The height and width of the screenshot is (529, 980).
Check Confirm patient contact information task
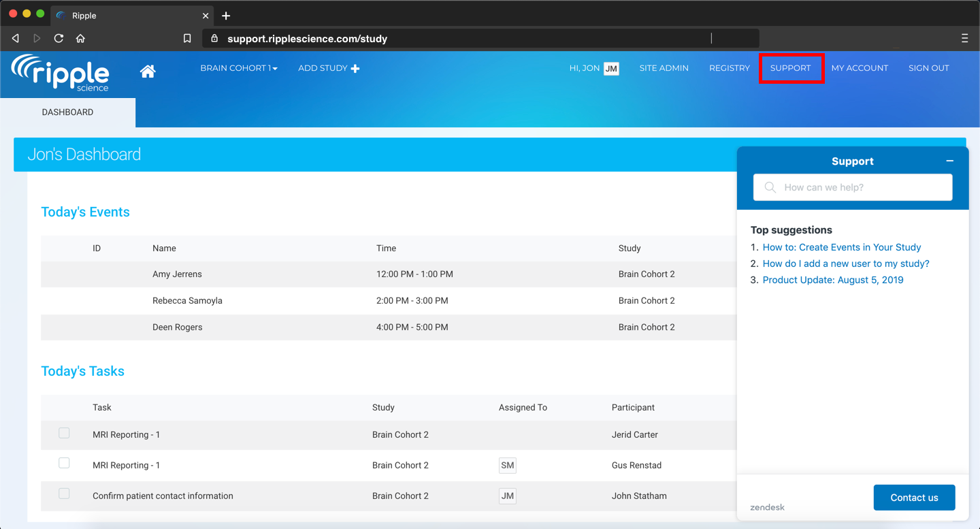[x=64, y=494]
